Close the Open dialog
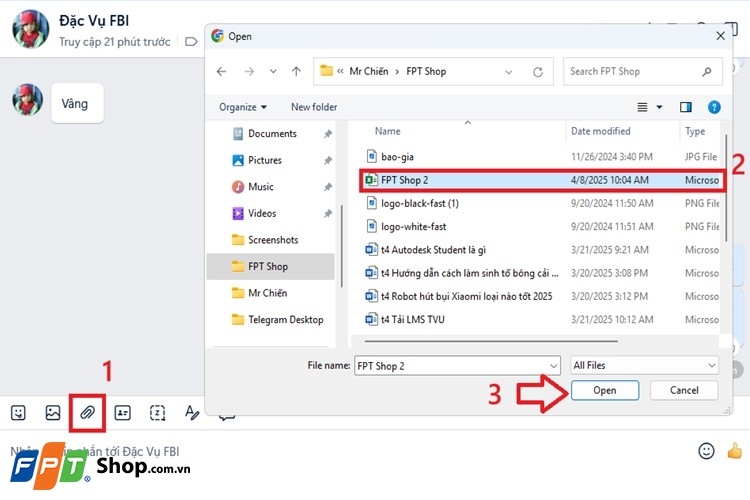 (x=720, y=36)
